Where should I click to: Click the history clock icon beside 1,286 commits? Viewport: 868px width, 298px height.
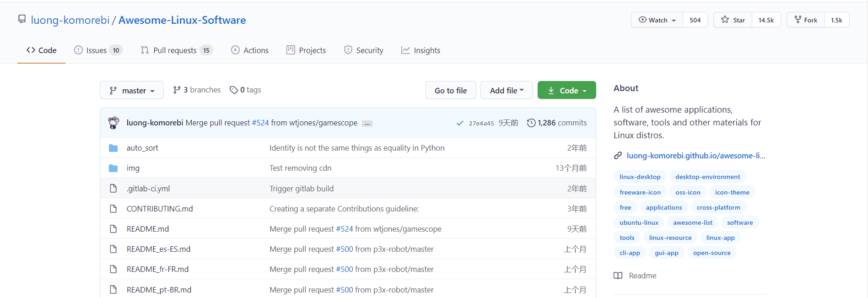531,123
